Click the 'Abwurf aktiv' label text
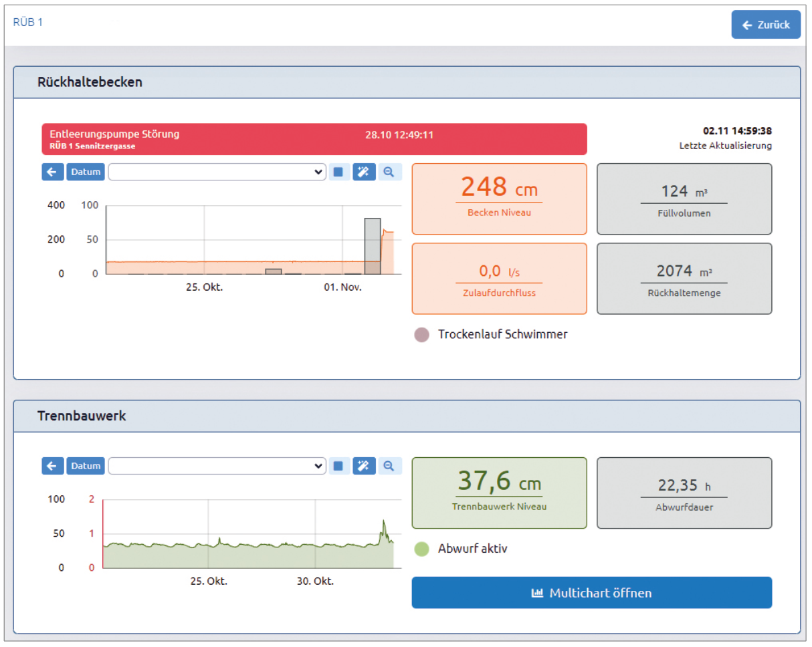This screenshot has height=647, width=812. coord(473,549)
